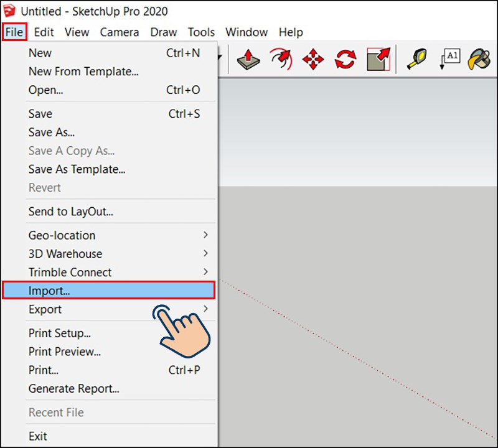This screenshot has width=498, height=448.
Task: Choose Save As... menu entry
Action: pyautogui.click(x=109, y=132)
